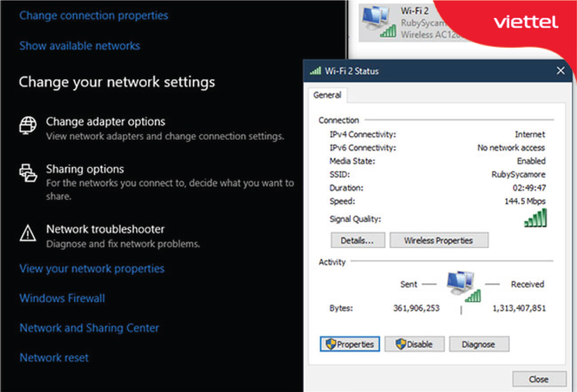Open View your network properties
This screenshot has width=577, height=392.
[x=92, y=269]
